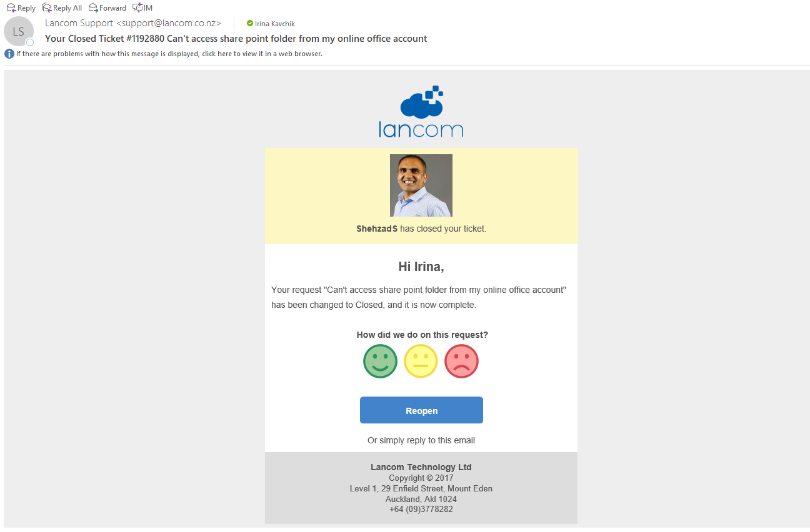Click the "Hi Irina," greeting
810x532 pixels.
coord(421,267)
